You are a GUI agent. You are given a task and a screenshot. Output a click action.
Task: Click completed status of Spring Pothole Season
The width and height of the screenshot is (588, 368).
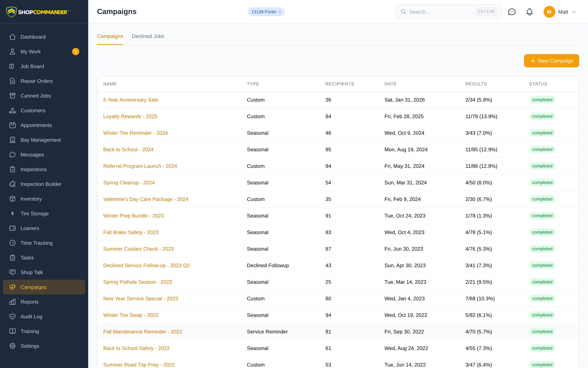[542, 282]
